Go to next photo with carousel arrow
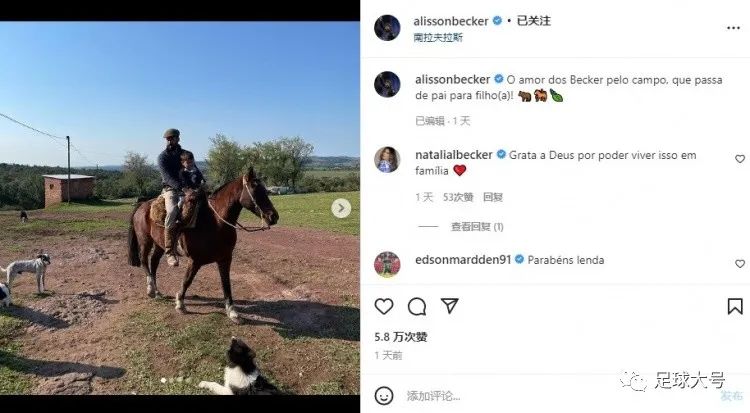Image resolution: width=750 pixels, height=413 pixels. pos(341,208)
